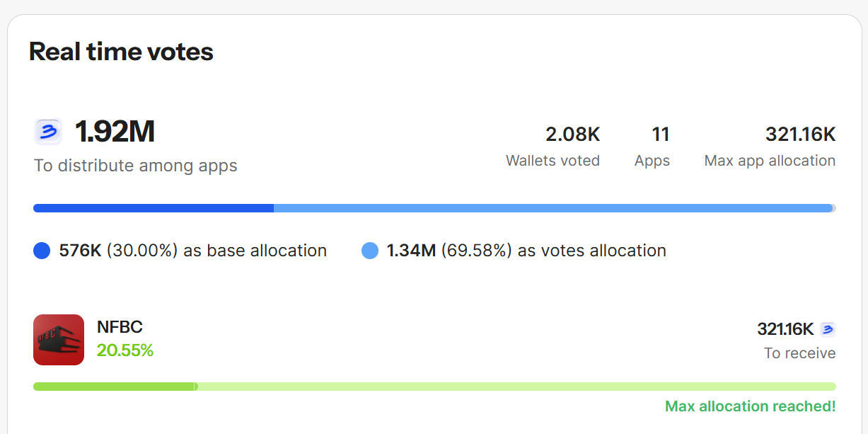
Task: Click the dark blue base allocation bar segment
Action: [153, 208]
